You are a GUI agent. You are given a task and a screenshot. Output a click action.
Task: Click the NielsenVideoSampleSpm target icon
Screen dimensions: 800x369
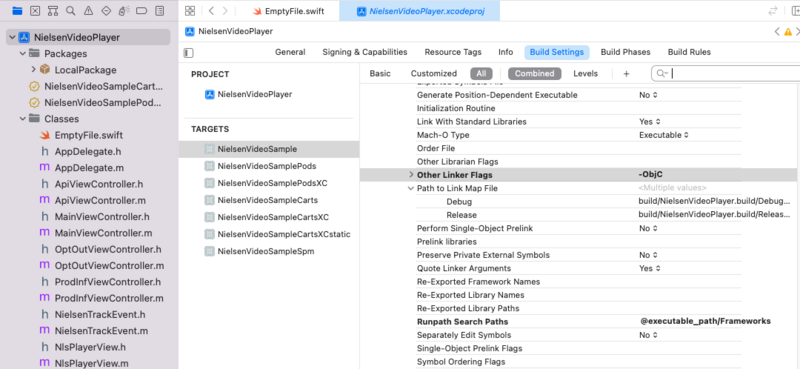(209, 252)
